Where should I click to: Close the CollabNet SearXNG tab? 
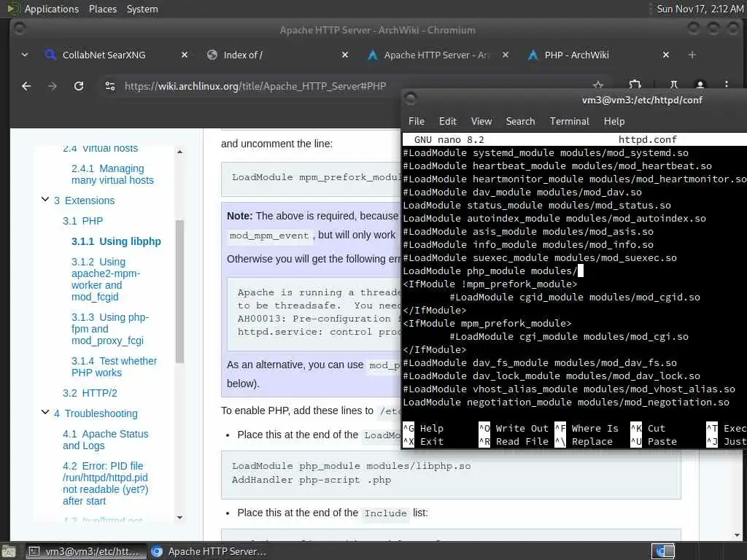(185, 55)
